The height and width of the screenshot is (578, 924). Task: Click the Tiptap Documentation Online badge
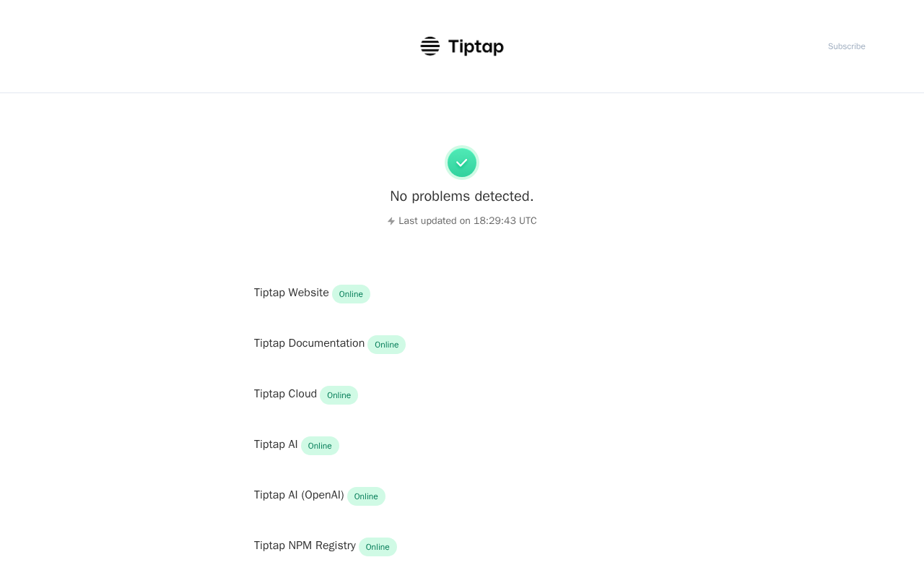point(386,345)
